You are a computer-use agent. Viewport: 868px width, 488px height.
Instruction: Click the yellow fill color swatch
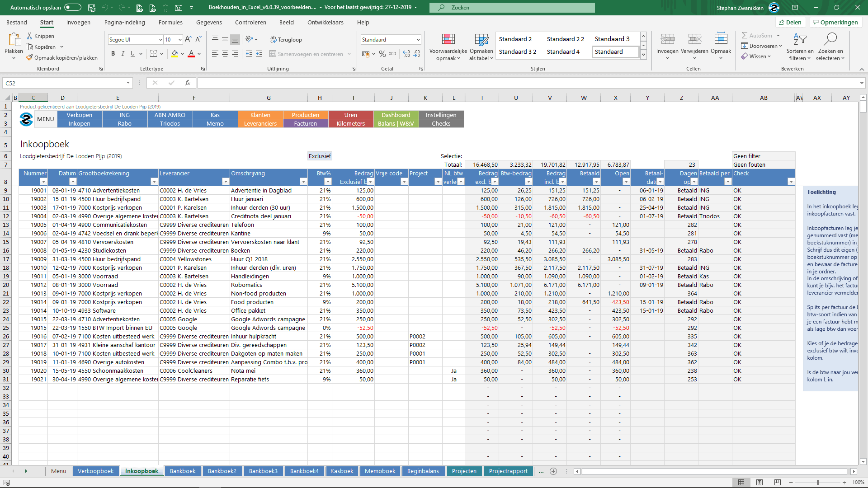pyautogui.click(x=175, y=54)
